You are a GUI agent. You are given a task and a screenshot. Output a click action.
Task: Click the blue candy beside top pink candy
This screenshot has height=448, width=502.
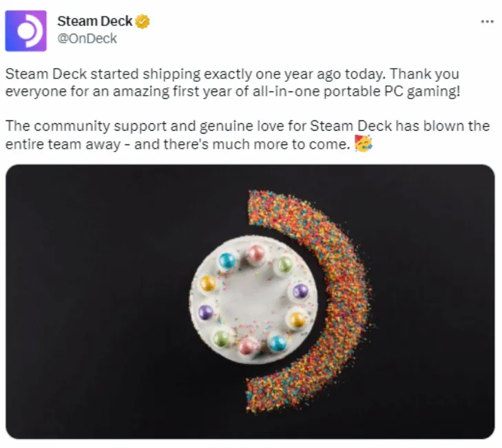(x=227, y=261)
